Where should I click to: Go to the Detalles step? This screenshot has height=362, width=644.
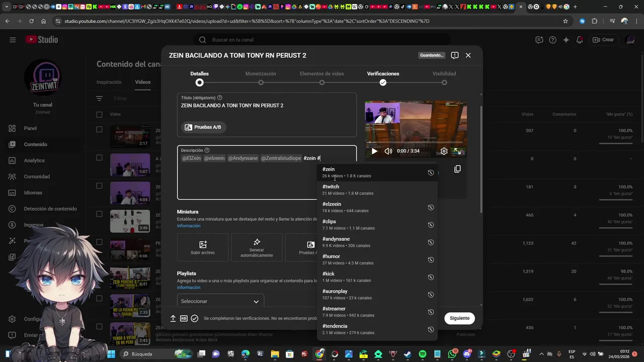point(199,78)
